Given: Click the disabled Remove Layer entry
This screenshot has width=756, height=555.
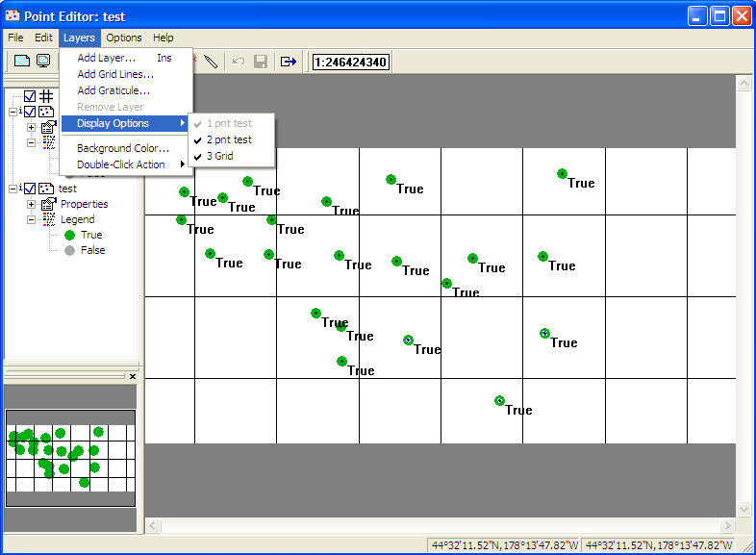Looking at the screenshot, I should [x=126, y=107].
